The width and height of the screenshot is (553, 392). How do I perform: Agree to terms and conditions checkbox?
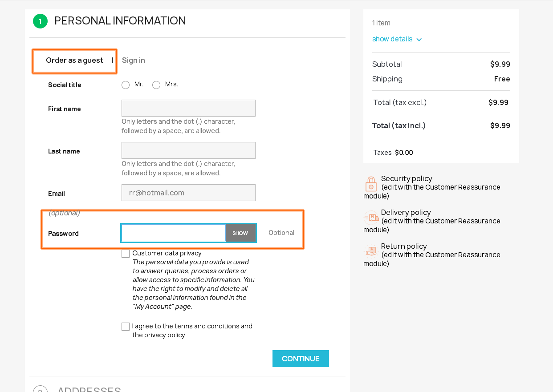126,327
